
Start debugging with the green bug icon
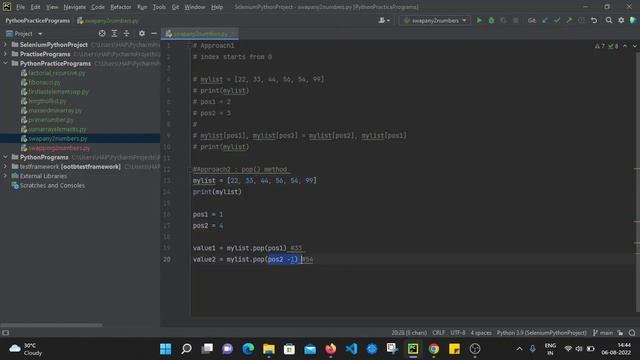(x=491, y=20)
